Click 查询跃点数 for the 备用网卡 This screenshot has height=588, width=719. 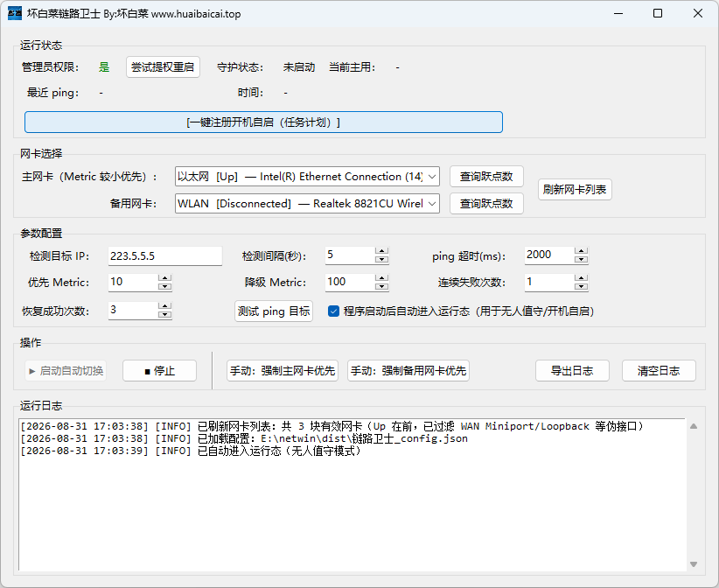486,204
